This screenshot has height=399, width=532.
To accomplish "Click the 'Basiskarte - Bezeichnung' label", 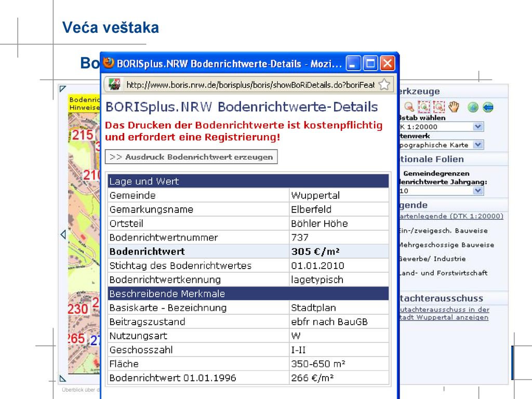I will (x=168, y=308).
